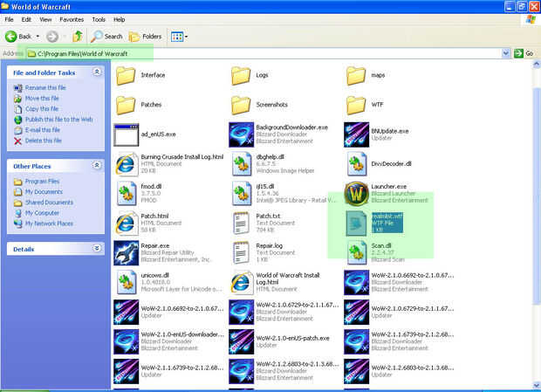The image size is (541, 392).
Task: Click the scrollbar up arrow
Action: coord(537,64)
